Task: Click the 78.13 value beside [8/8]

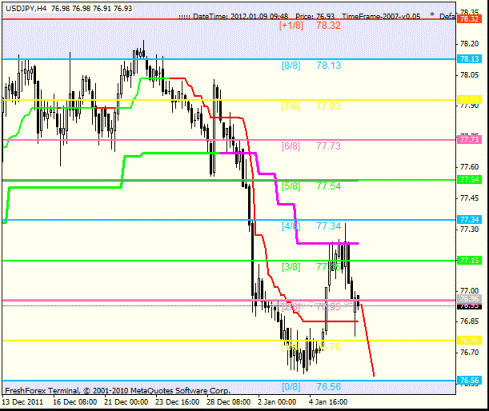Action: (x=329, y=66)
